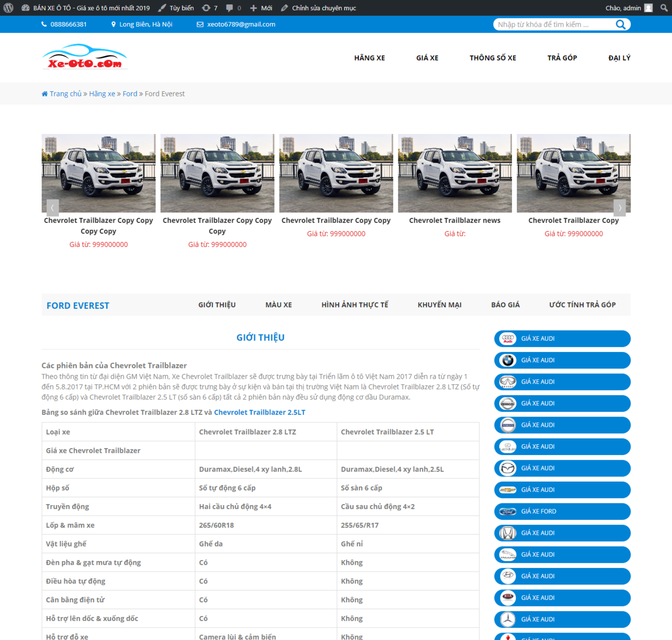The image size is (672, 640).
Task: Click the Audi logo sidebar button
Action: (562, 339)
